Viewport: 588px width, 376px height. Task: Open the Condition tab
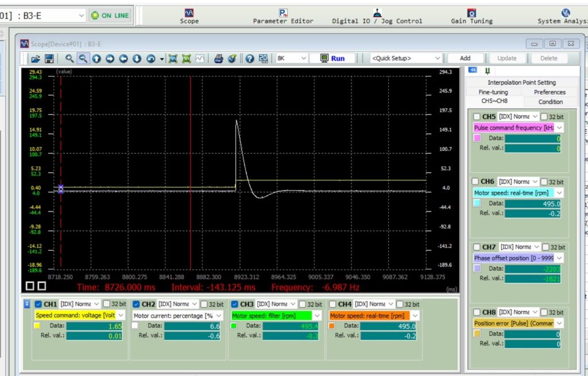(x=550, y=102)
